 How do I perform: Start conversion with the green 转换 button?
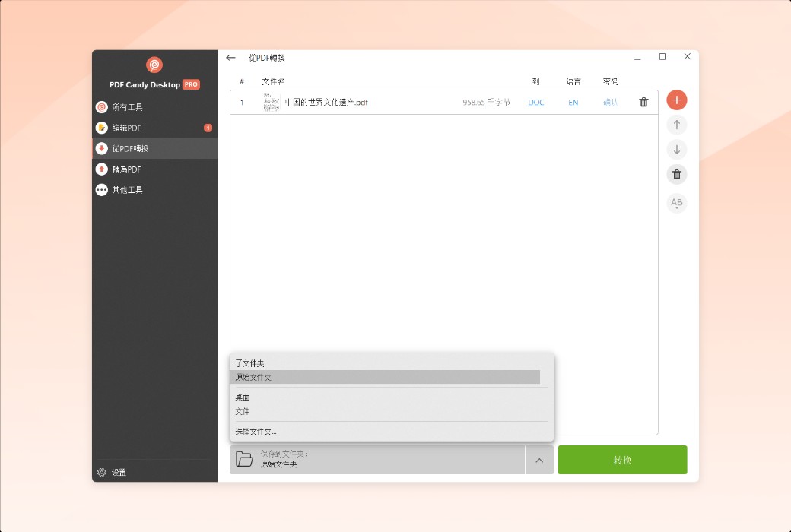point(622,460)
